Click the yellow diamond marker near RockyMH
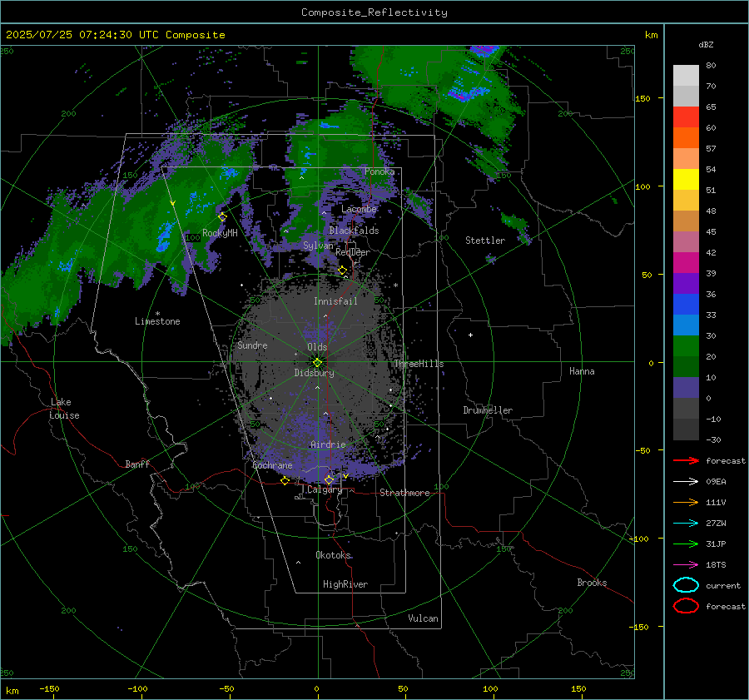749x700 pixels. (x=222, y=217)
